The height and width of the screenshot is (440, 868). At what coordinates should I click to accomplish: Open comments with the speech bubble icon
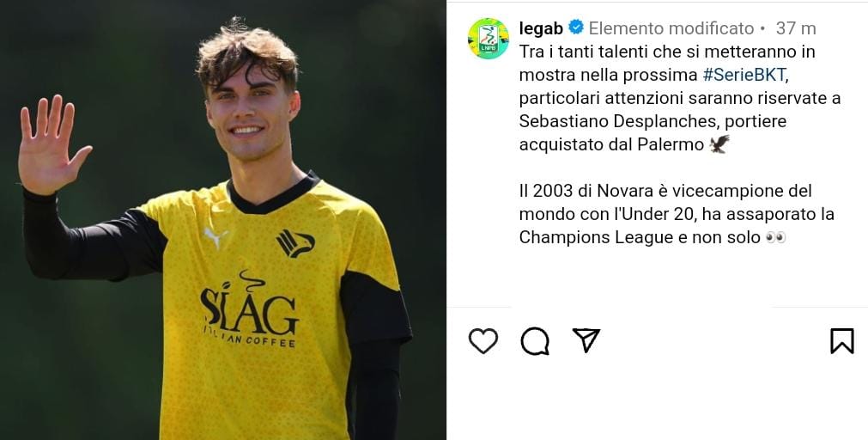coord(535,341)
